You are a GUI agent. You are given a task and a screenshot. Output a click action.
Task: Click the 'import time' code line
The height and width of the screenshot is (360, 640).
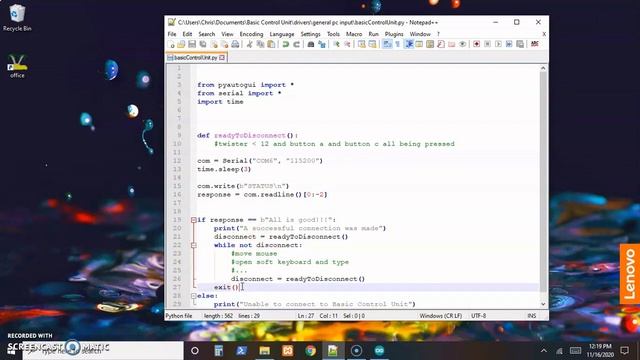click(220, 102)
